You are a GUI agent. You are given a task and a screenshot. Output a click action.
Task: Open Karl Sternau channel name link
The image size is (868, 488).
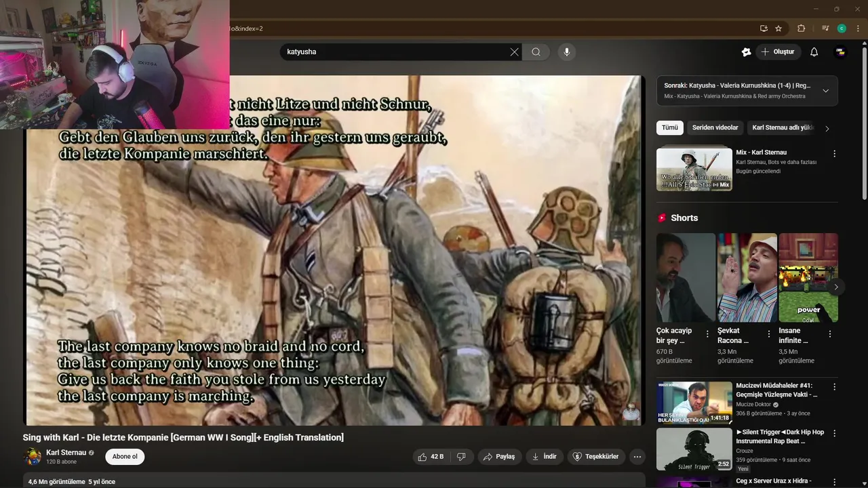[66, 453]
